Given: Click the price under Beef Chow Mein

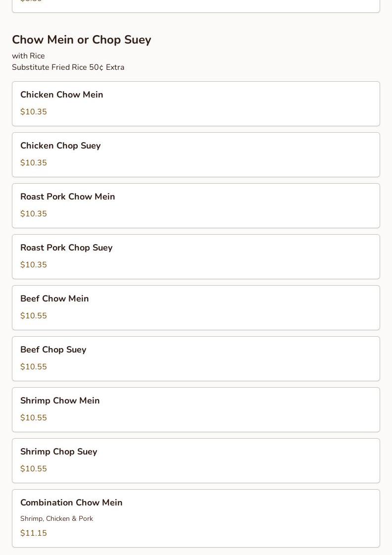Looking at the screenshot, I should click(34, 316).
